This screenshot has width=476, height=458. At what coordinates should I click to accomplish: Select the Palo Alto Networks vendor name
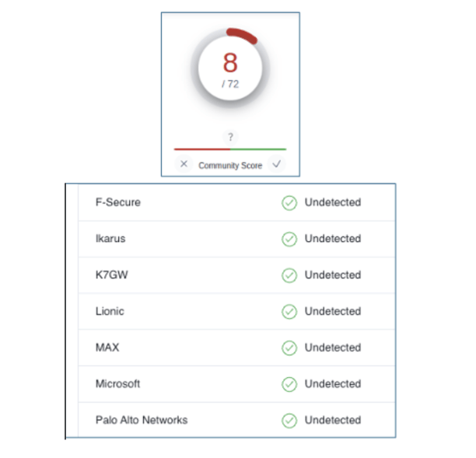click(142, 420)
